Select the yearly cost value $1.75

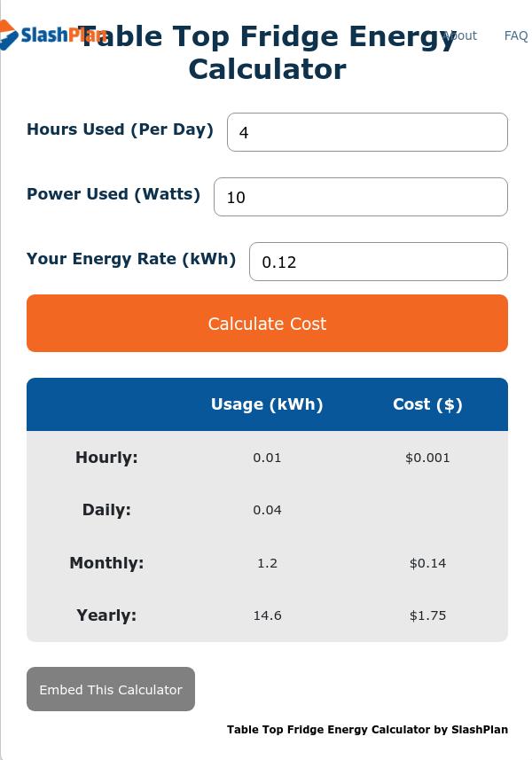click(x=427, y=615)
